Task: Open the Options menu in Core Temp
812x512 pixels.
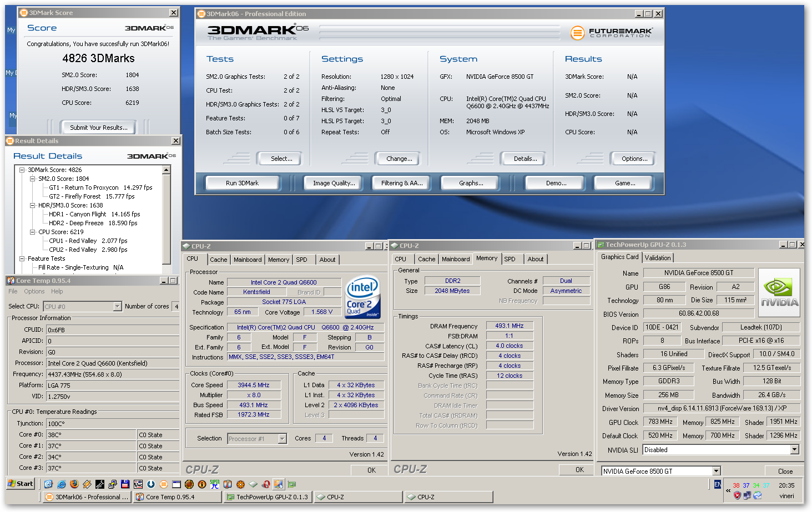Action: pyautogui.click(x=34, y=291)
